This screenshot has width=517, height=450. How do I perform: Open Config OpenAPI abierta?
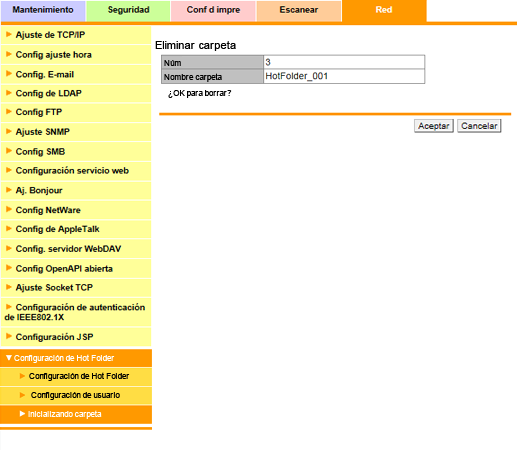pyautogui.click(x=76, y=269)
